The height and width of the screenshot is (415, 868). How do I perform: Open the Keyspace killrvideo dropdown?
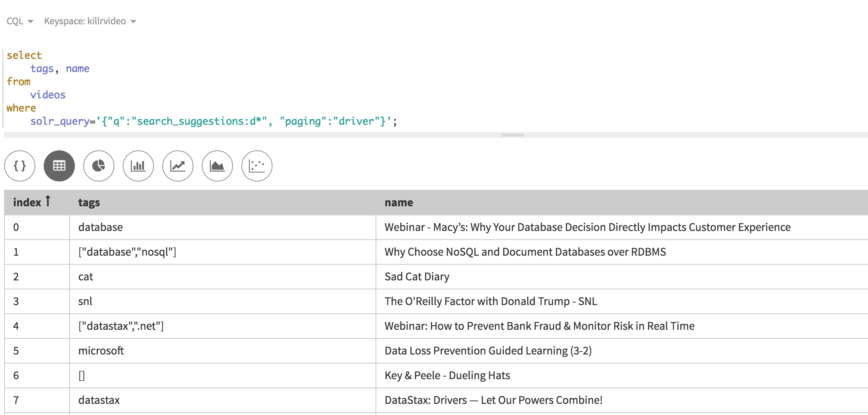(x=90, y=21)
